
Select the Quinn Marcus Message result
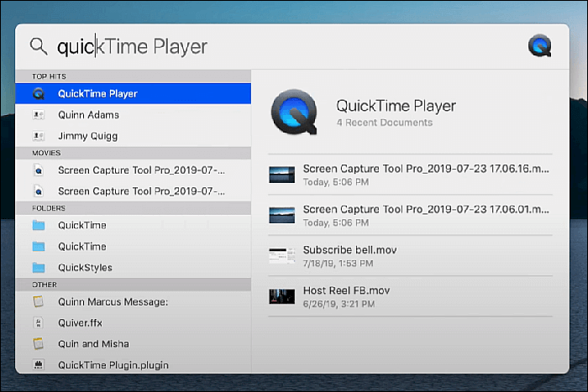coord(113,301)
